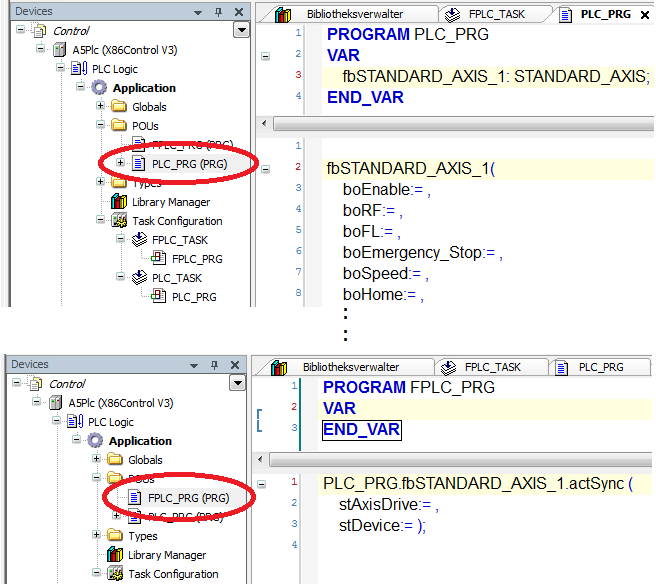Click the FPLC_TASK task icon in tree

point(139,240)
